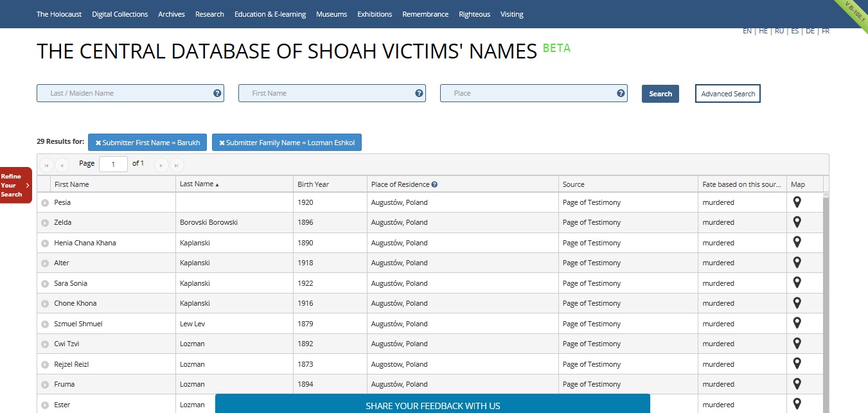868x413 pixels.
Task: Click help icon in Place search field
Action: (x=621, y=93)
